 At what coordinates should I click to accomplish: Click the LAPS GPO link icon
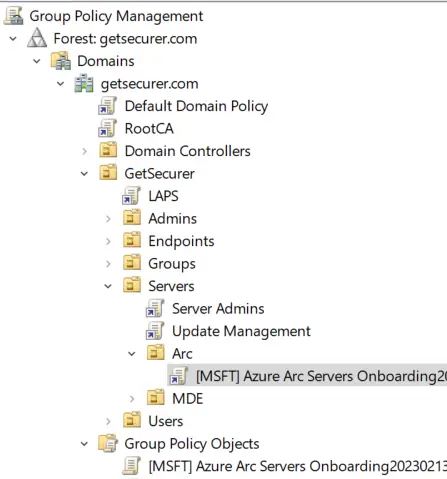tap(131, 196)
